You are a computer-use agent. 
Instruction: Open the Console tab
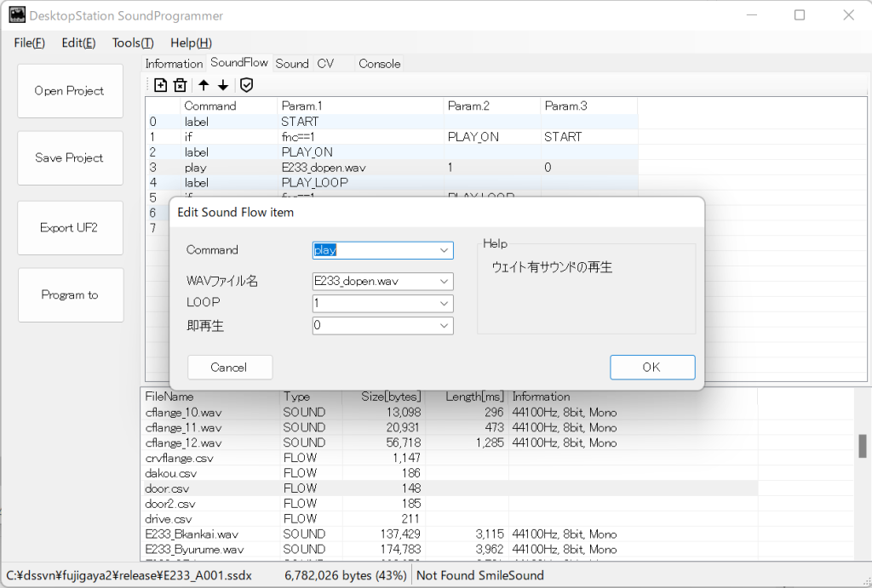click(379, 64)
